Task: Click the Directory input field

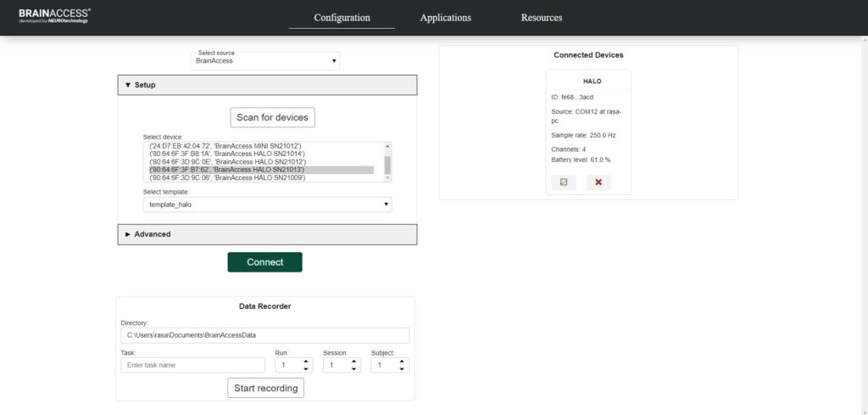Action: coord(265,335)
